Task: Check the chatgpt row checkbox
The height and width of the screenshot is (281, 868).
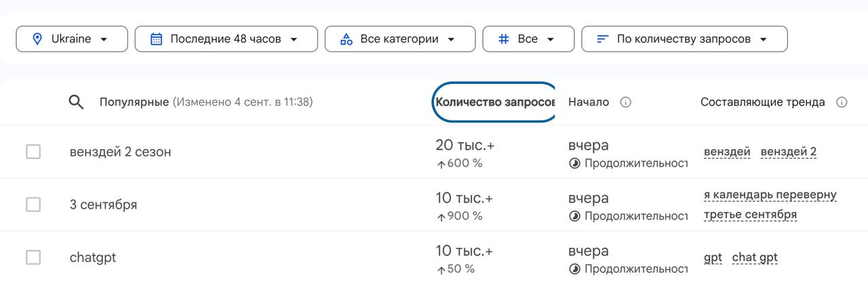Action: [33, 257]
